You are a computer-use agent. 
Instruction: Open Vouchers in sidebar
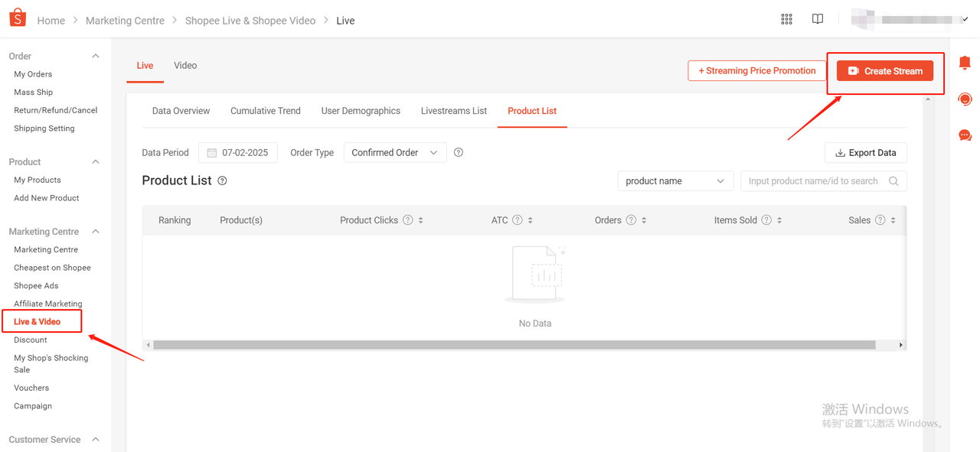click(x=31, y=388)
